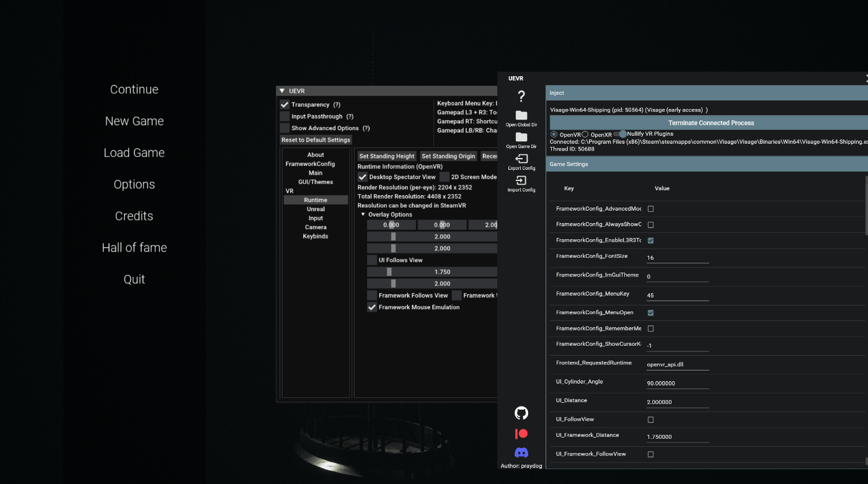Start a New Game from game menu
Viewport: 868px width, 484px height.
tap(135, 121)
